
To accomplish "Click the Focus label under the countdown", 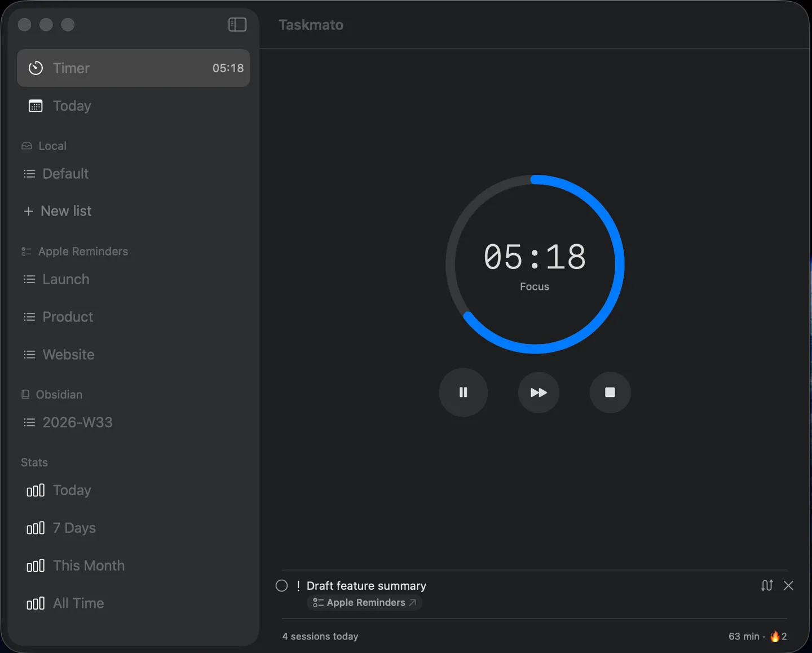I will pos(535,286).
